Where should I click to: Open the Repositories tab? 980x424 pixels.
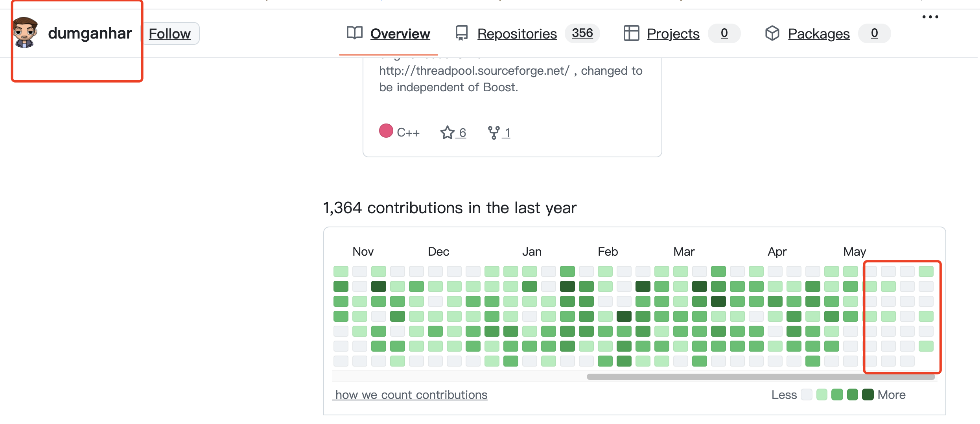[517, 34]
